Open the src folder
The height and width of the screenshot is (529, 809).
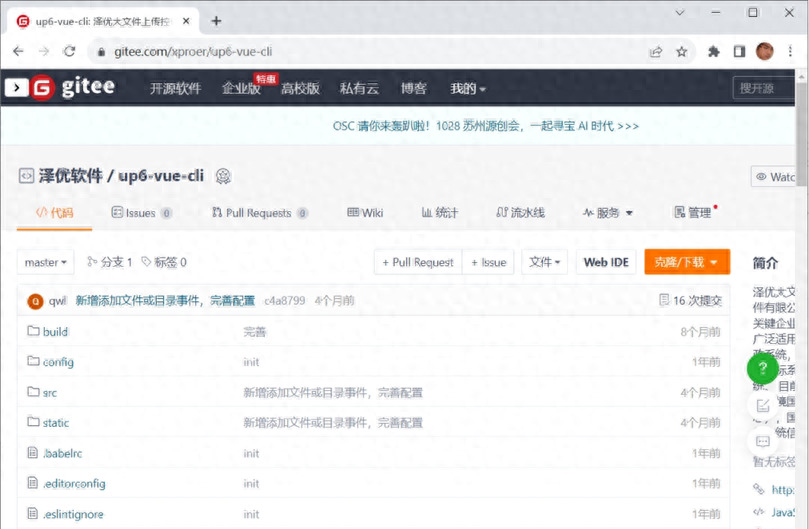click(50, 393)
